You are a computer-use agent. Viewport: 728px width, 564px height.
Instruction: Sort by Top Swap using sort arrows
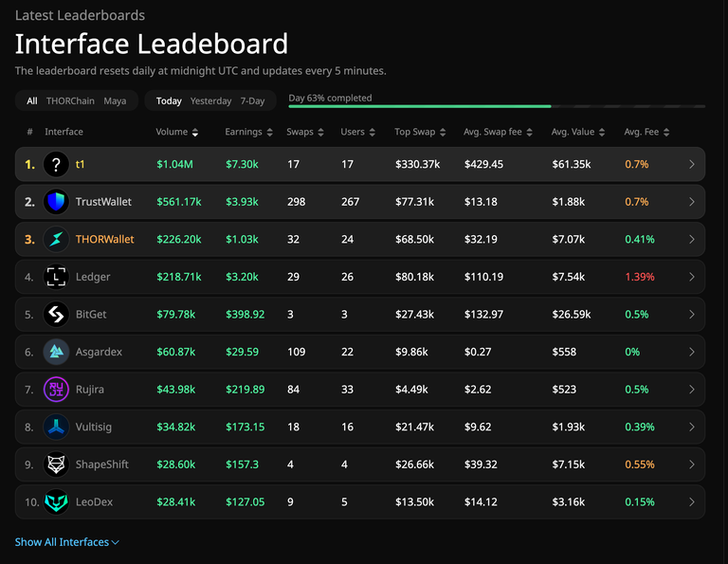pyautogui.click(x=443, y=133)
